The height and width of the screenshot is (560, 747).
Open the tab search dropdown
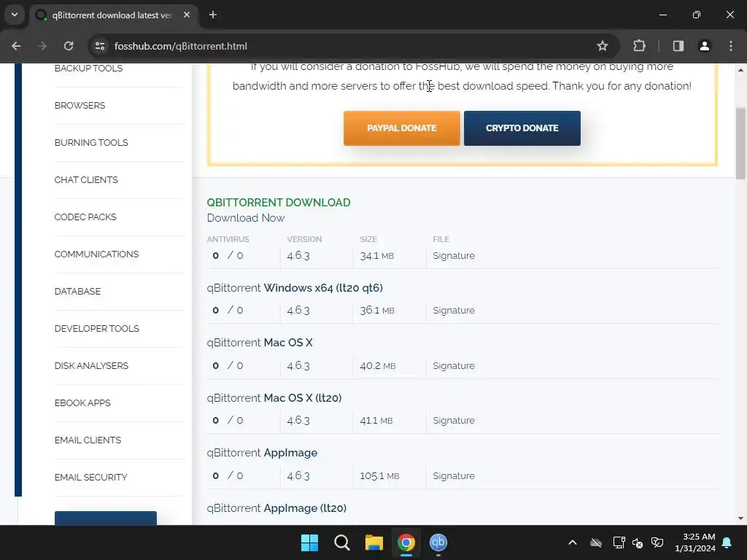point(15,15)
